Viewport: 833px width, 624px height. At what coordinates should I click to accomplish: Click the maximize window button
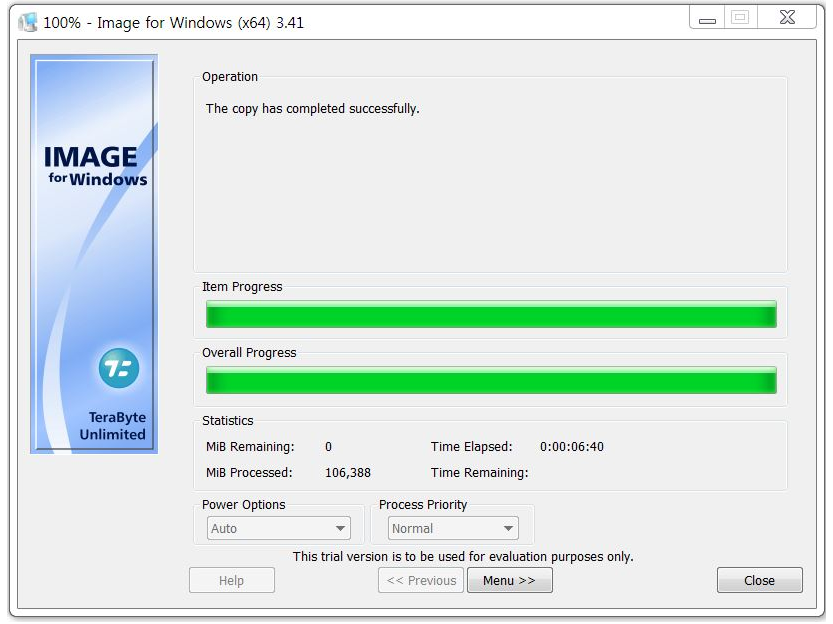point(740,18)
